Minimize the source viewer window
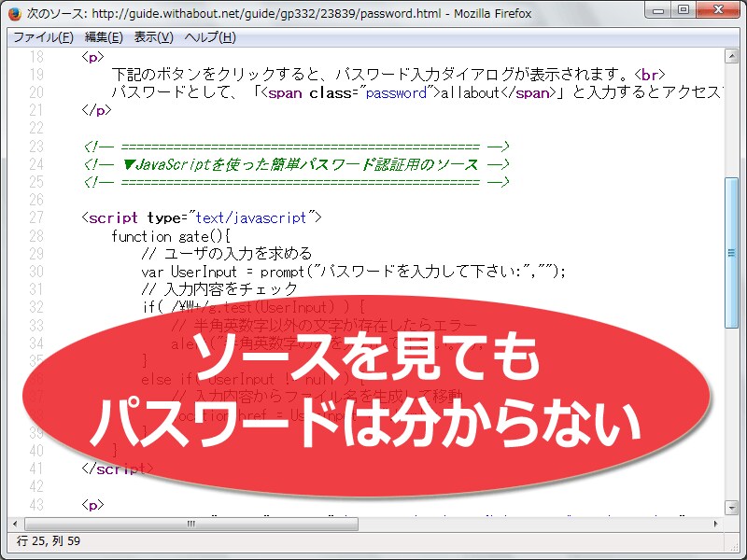747x560 pixels. pyautogui.click(x=658, y=9)
